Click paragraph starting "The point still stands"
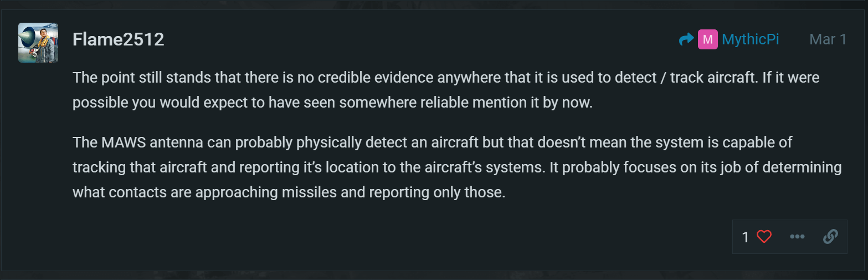868x280 pixels. tap(446, 90)
